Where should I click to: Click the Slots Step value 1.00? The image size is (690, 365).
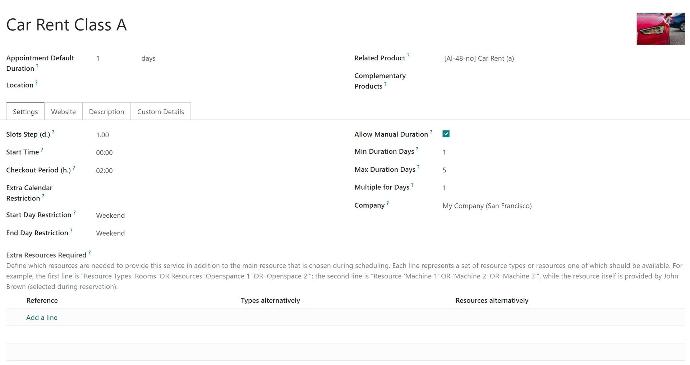[103, 135]
